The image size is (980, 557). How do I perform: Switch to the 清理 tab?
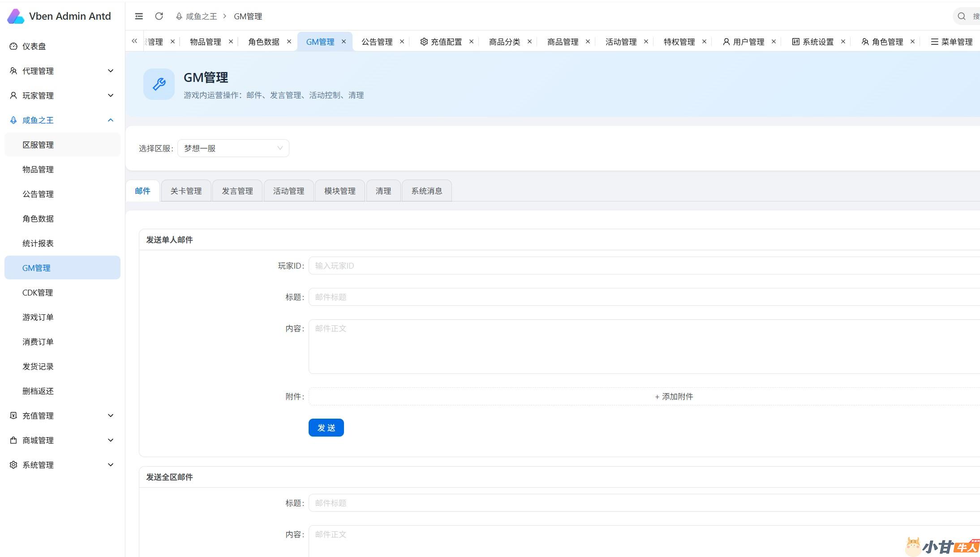click(x=383, y=191)
